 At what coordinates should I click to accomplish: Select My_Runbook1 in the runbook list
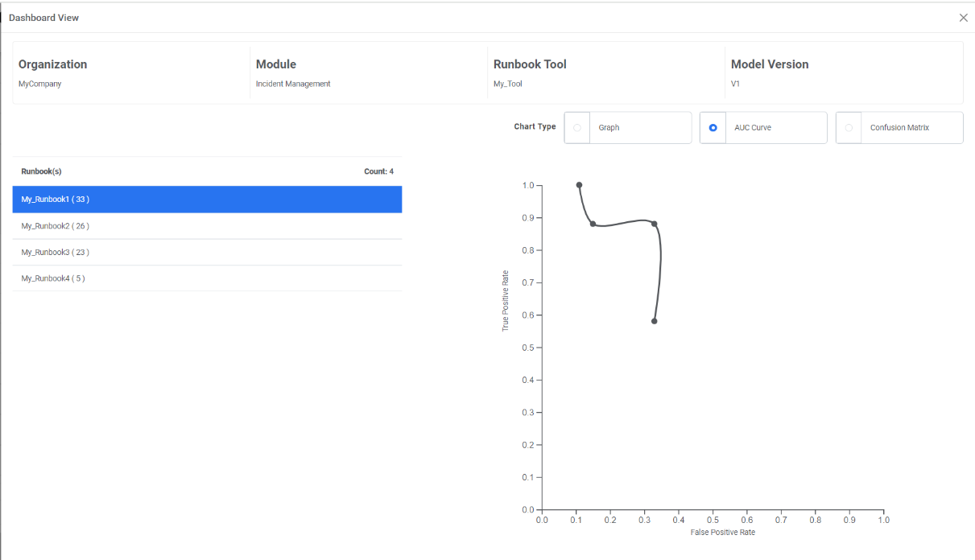tap(207, 200)
